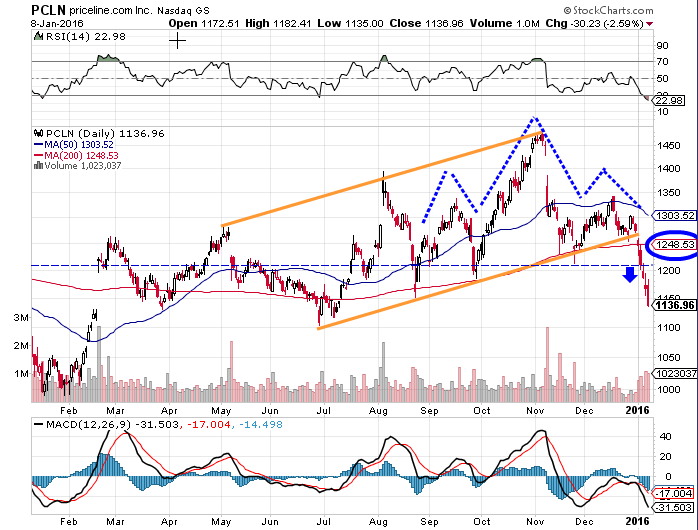698x530 pixels.
Task: Click the Jul label below the MACD panel
Action: (x=324, y=521)
